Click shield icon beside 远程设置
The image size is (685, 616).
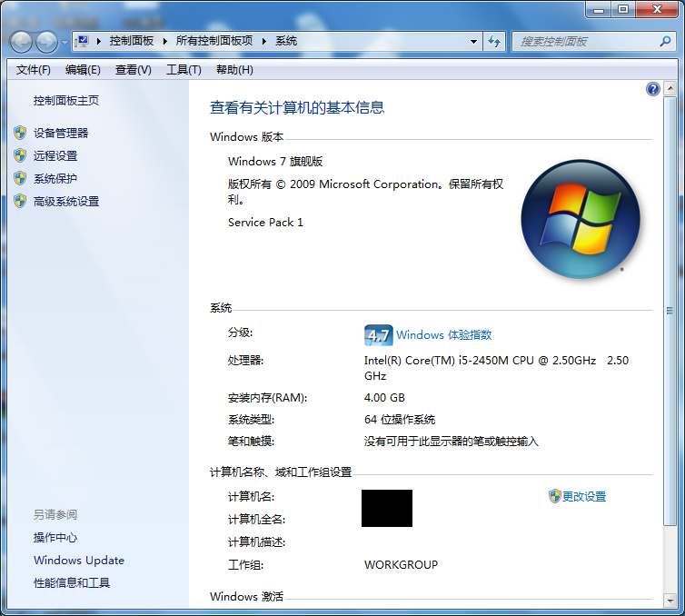point(20,155)
